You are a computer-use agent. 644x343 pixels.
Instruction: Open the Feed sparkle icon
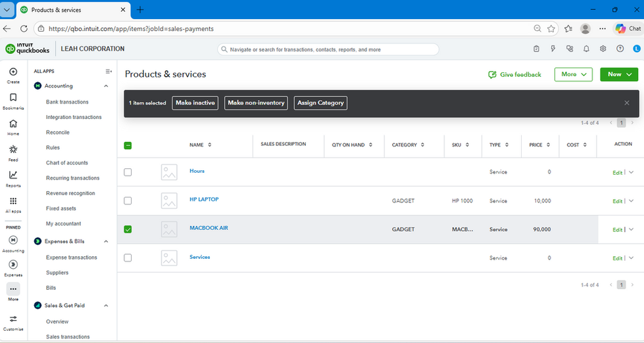click(x=13, y=149)
